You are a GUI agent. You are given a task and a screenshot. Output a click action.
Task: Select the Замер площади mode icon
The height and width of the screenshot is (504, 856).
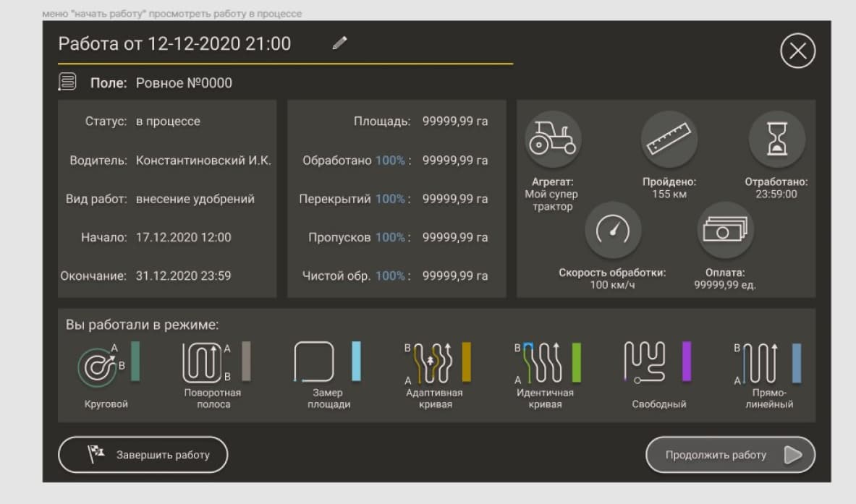click(x=314, y=362)
